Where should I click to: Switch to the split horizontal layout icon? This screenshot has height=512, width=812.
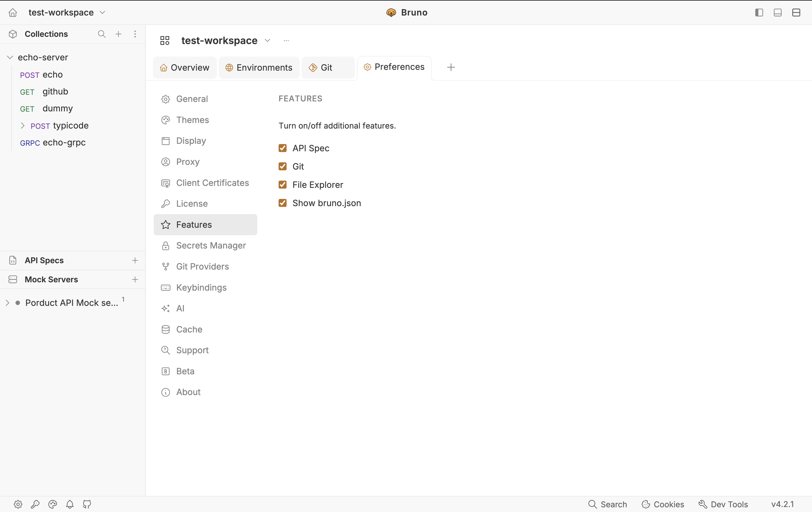(x=796, y=12)
